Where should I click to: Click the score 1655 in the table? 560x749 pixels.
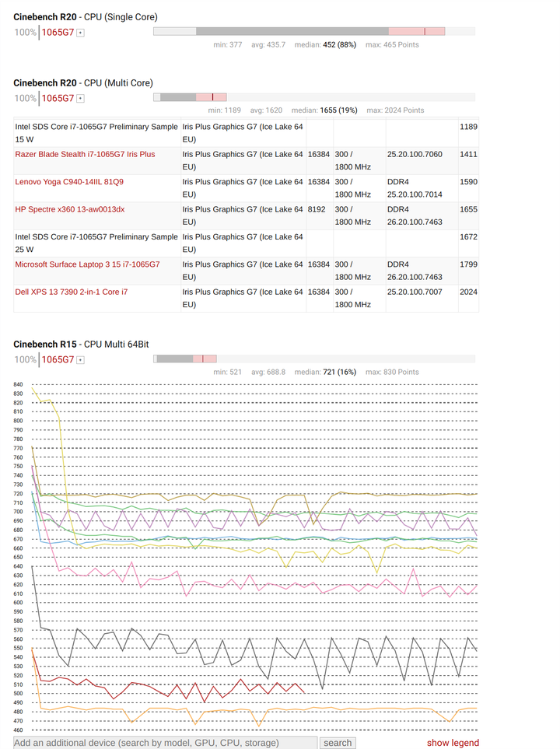click(x=468, y=209)
